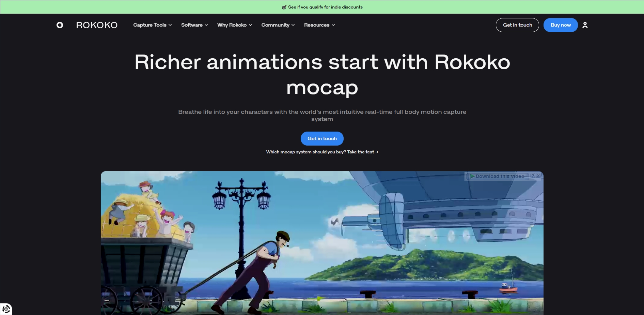
Task: Click the help question mark on video overlay
Action: coord(533,176)
